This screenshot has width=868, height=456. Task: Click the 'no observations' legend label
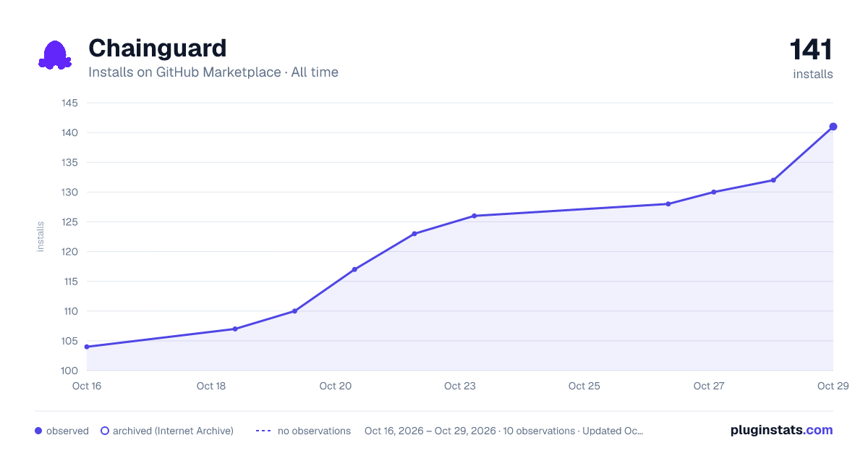(x=314, y=431)
